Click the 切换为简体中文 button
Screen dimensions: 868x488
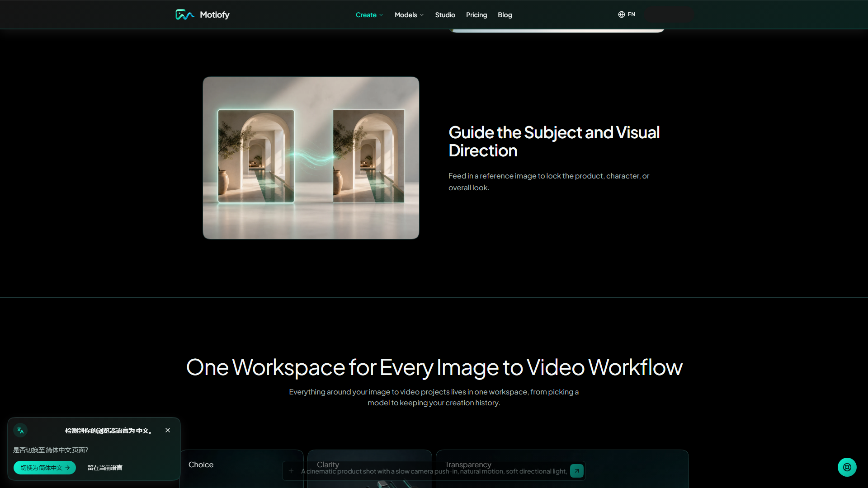coord(45,468)
